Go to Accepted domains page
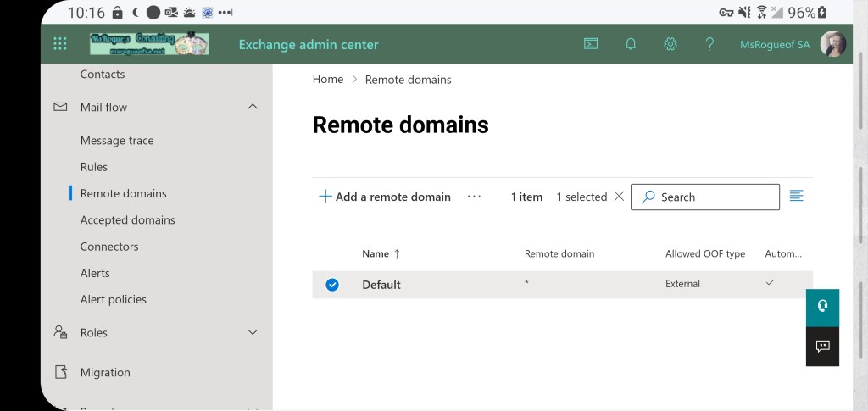This screenshot has height=411, width=868. pyautogui.click(x=127, y=220)
